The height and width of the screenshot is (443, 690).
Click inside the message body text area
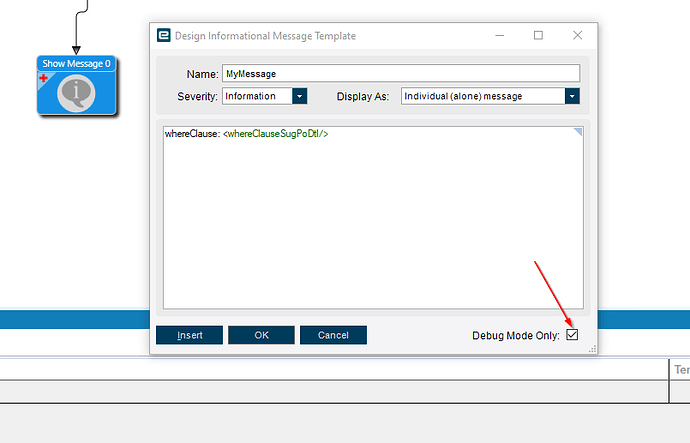(373, 218)
